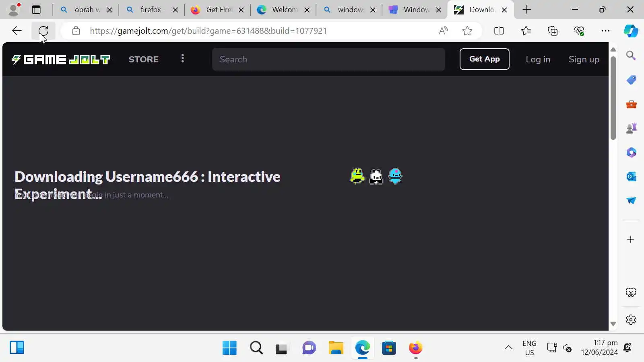Open Edge Settings and more menu

605,31
